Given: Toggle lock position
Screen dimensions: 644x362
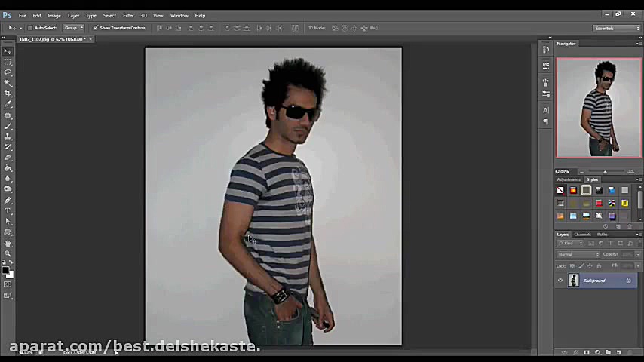Looking at the screenshot, I should 590,266.
